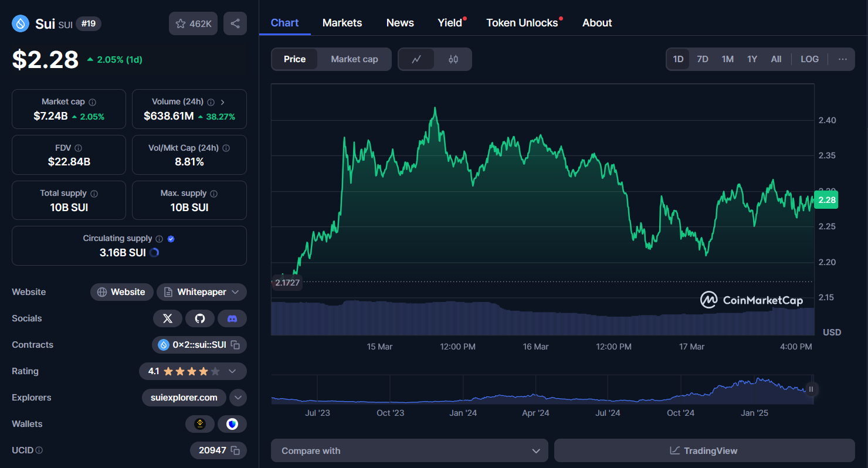Switch to candlestick chart view
The image size is (868, 468).
point(453,59)
